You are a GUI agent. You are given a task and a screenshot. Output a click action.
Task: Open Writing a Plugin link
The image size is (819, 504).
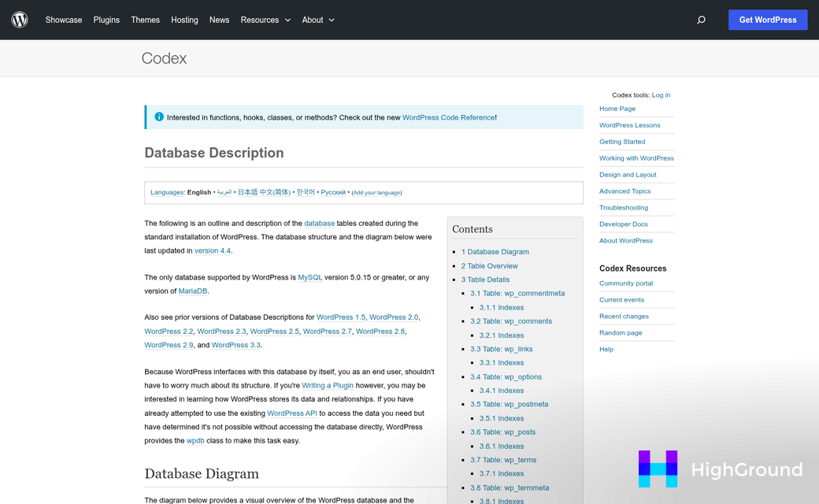point(328,385)
